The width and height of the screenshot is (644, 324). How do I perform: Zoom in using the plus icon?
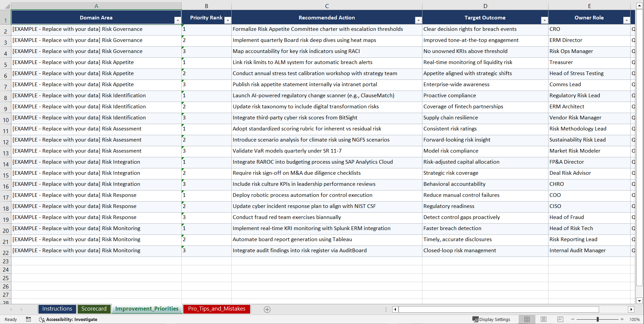click(622, 319)
